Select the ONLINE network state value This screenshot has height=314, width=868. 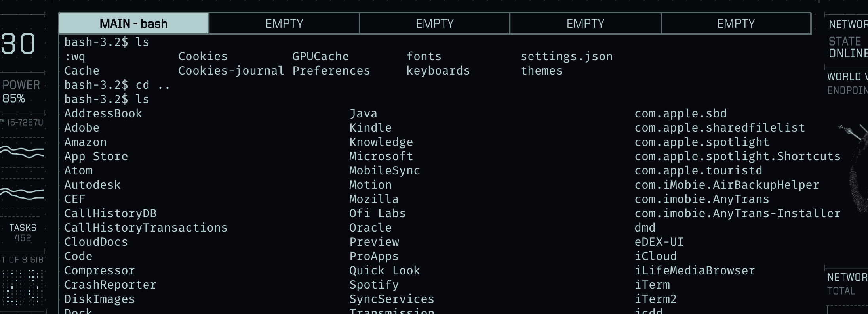click(x=848, y=54)
